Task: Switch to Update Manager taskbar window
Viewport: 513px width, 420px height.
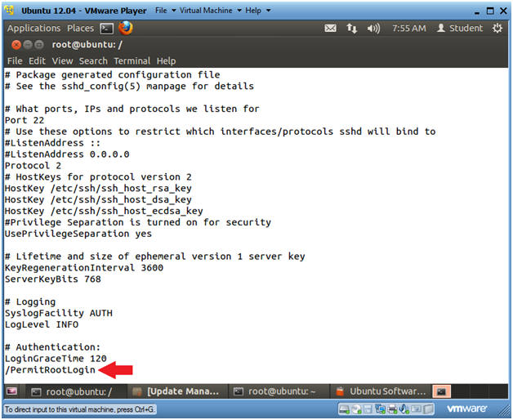Action: [x=176, y=391]
